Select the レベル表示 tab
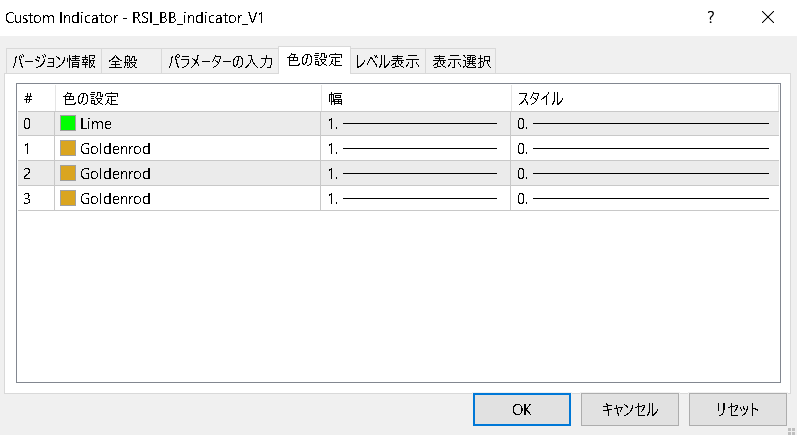 (387, 62)
